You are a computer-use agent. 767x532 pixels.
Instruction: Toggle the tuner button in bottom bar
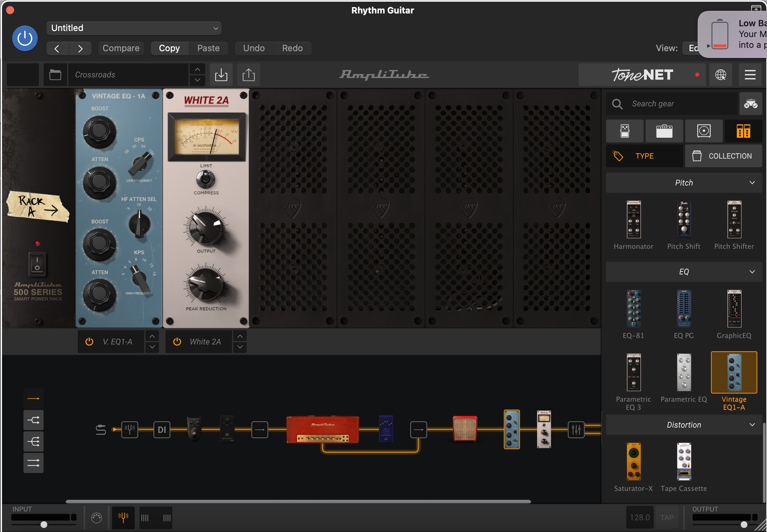[123, 518]
